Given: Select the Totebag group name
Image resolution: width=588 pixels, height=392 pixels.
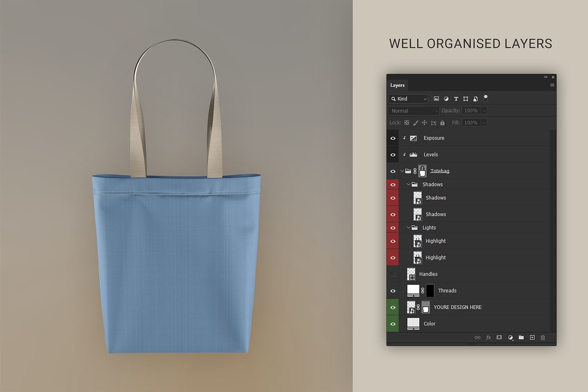Looking at the screenshot, I should pyautogui.click(x=440, y=171).
